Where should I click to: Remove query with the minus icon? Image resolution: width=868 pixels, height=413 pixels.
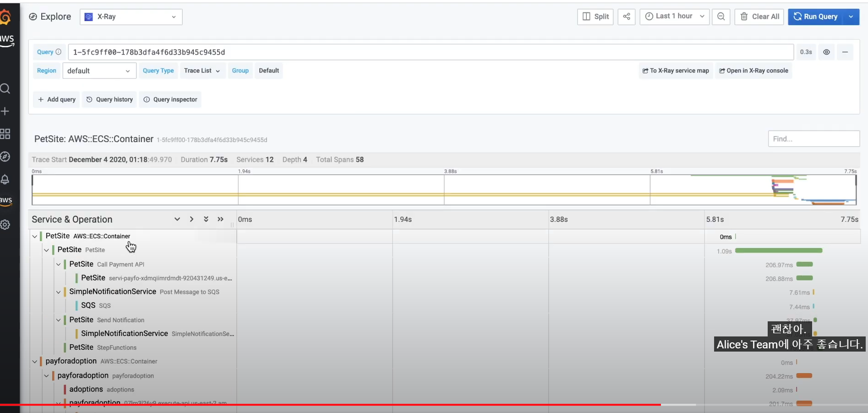click(845, 52)
